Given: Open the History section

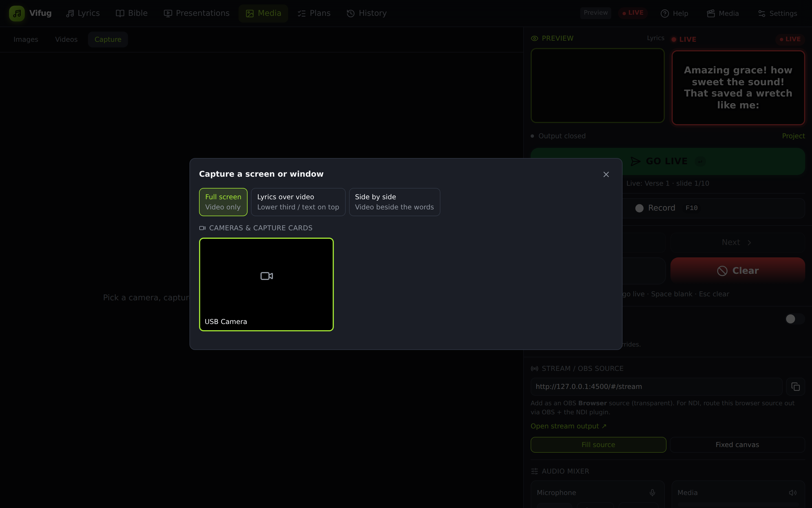Looking at the screenshot, I should coord(367,13).
